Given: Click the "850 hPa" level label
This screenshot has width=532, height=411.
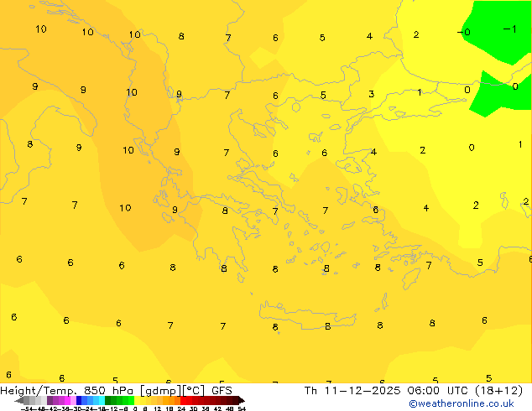Looking at the screenshot, I should (x=108, y=391).
